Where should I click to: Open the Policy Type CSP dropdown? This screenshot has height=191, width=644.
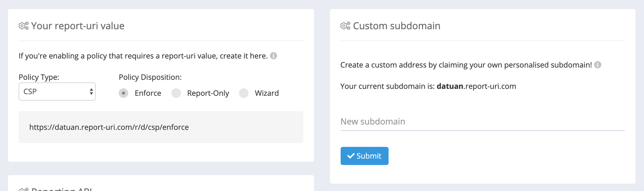tap(57, 92)
